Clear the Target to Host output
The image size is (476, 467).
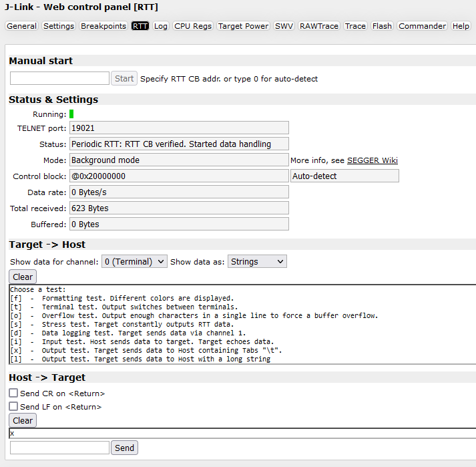click(x=23, y=277)
